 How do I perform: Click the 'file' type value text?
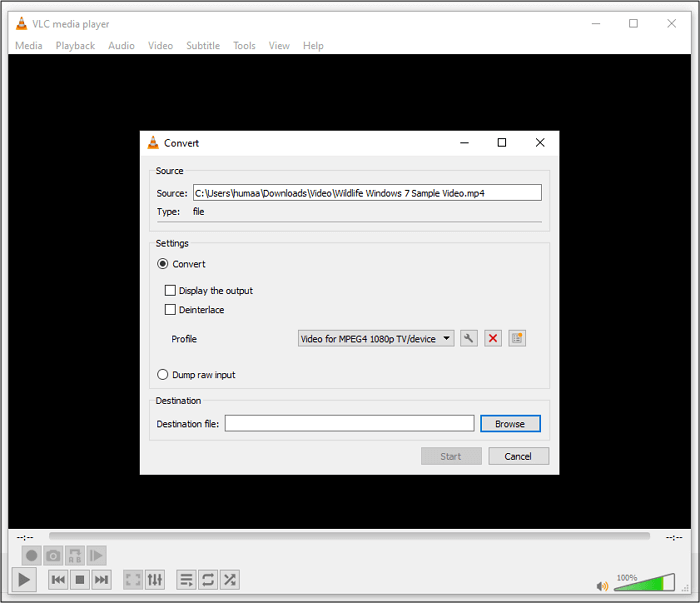(x=199, y=212)
